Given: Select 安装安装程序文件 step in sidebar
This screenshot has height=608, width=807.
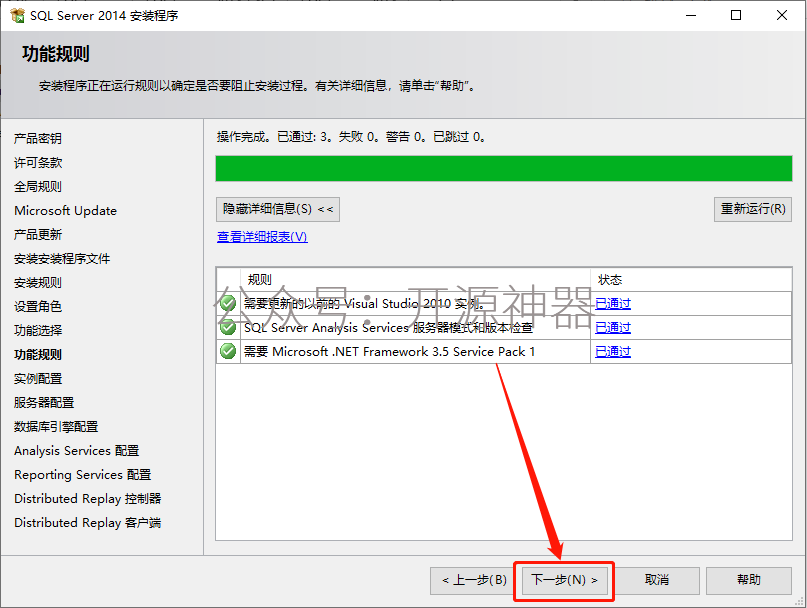Looking at the screenshot, I should tap(62, 258).
